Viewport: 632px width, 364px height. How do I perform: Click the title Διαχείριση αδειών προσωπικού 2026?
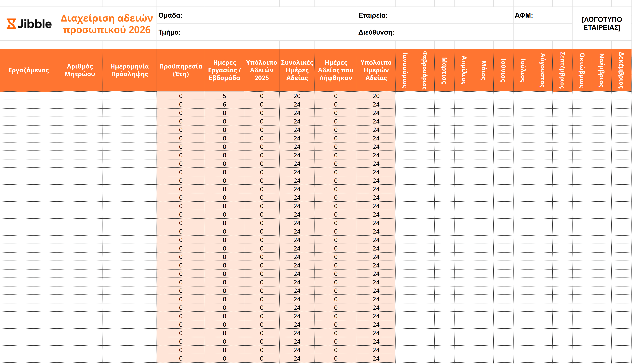pos(107,24)
